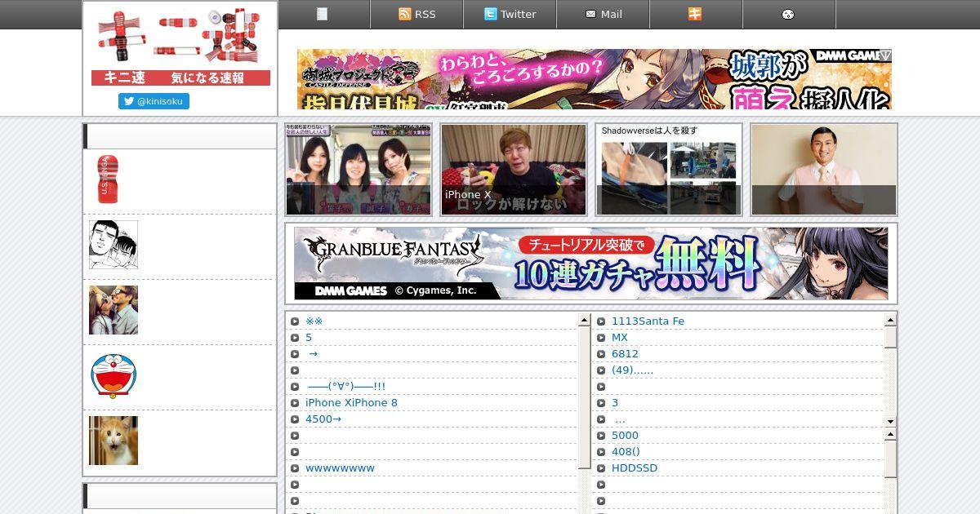Click the couple with sunglasses sidebar thumbnail

pos(114,310)
